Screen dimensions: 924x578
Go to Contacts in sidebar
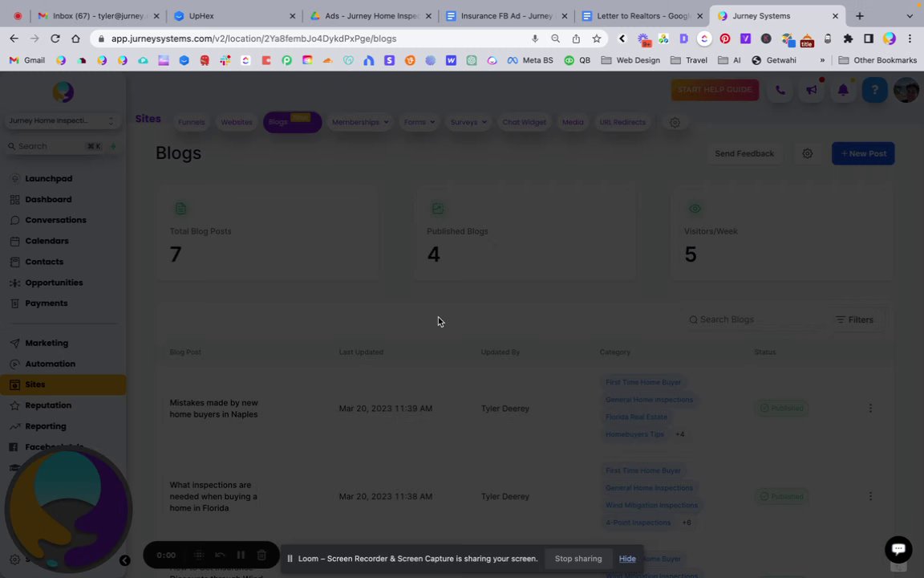click(44, 262)
